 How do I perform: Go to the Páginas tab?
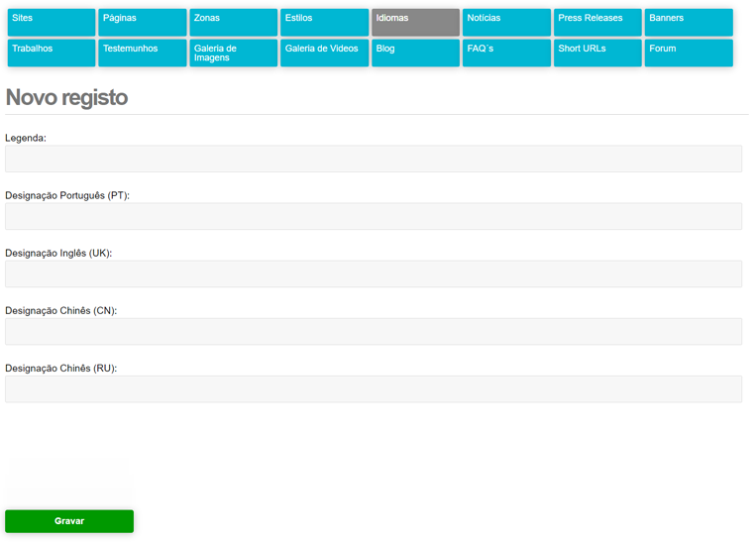click(x=143, y=22)
